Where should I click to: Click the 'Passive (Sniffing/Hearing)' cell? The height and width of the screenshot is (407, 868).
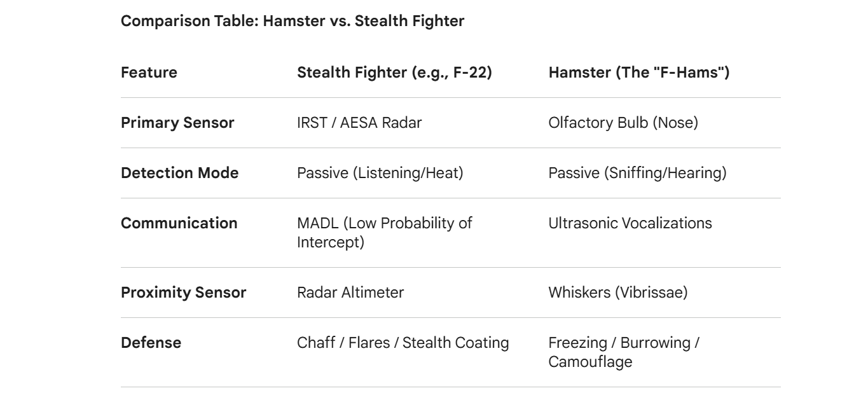click(x=637, y=172)
